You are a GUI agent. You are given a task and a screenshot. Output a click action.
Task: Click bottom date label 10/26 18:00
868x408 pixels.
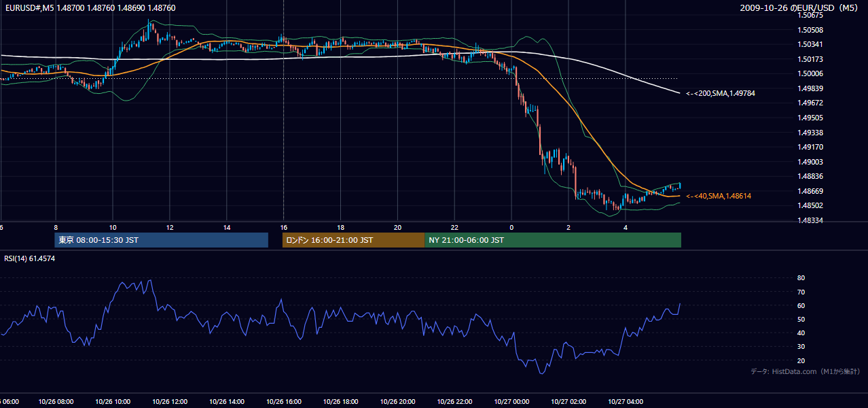341,402
